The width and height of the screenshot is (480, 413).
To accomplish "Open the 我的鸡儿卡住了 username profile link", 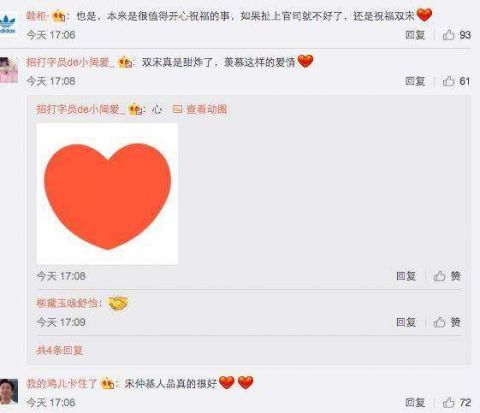I will click(62, 384).
